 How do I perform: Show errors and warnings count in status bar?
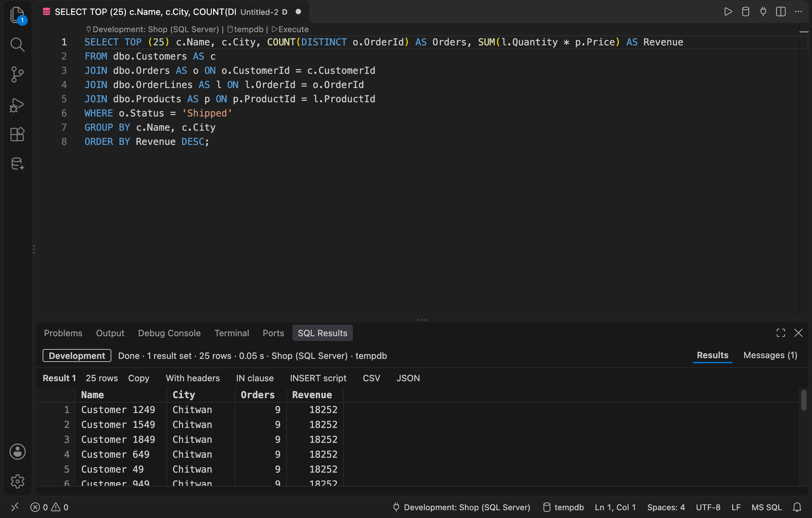tap(49, 507)
